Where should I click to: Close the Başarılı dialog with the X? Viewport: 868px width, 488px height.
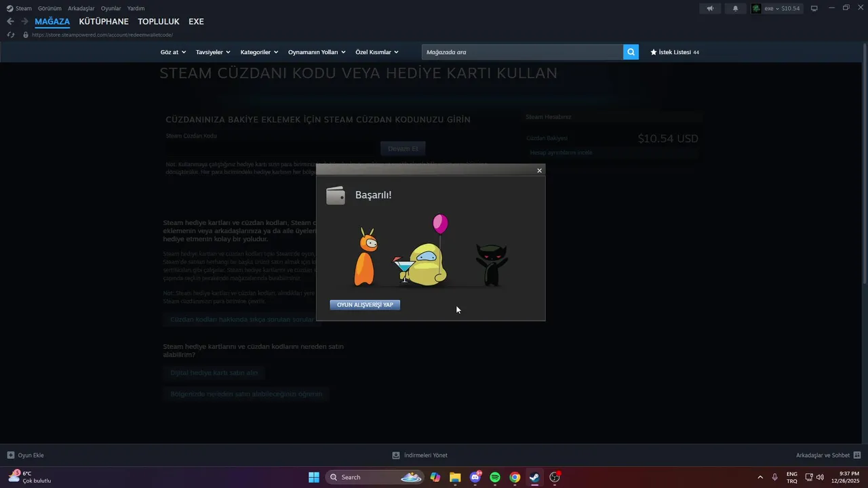coord(539,171)
